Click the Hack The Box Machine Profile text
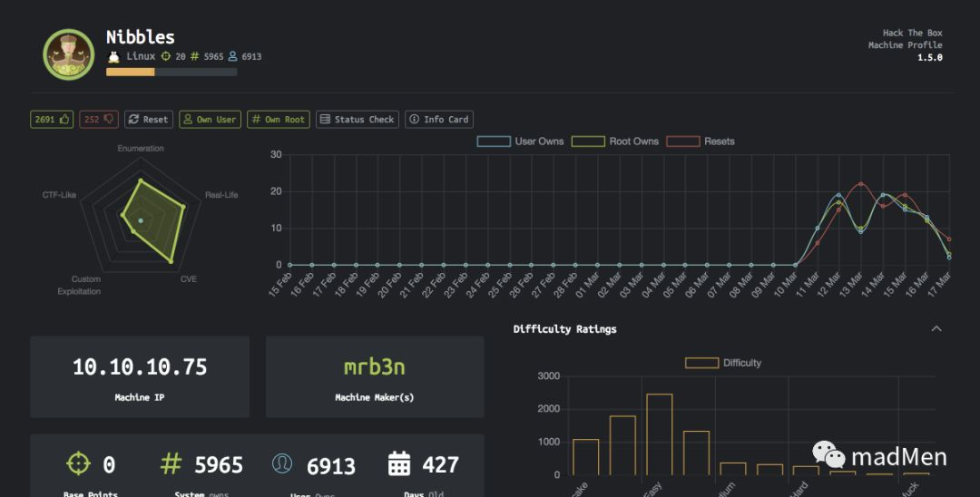This screenshot has height=497, width=980. tap(905, 39)
